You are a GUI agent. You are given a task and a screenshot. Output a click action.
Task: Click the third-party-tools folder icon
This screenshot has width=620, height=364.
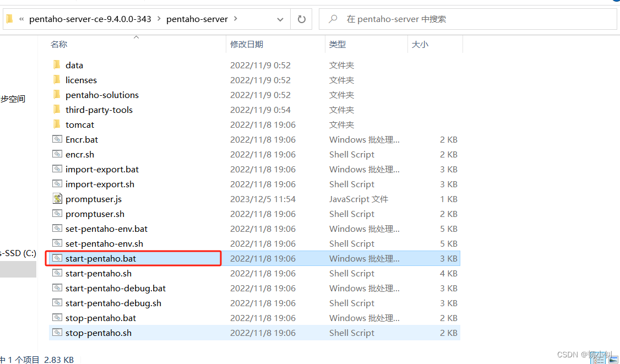point(57,110)
